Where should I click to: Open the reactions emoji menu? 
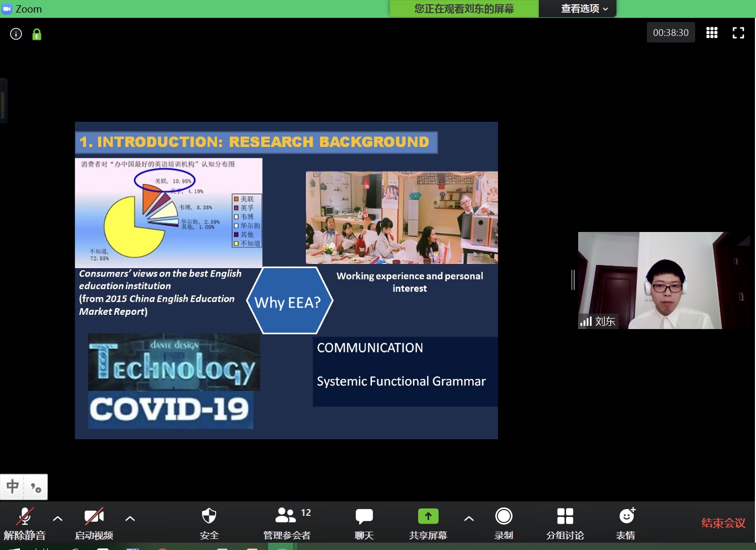pos(626,522)
